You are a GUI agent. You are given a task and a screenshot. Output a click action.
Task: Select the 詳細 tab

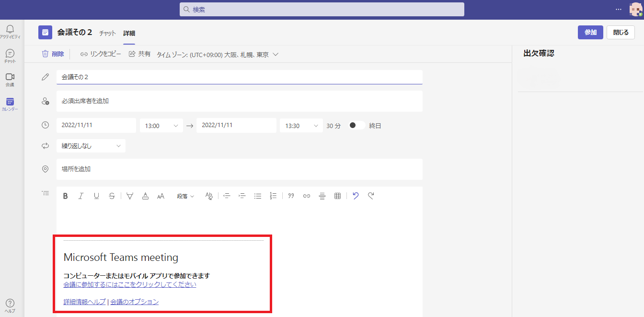(x=129, y=33)
